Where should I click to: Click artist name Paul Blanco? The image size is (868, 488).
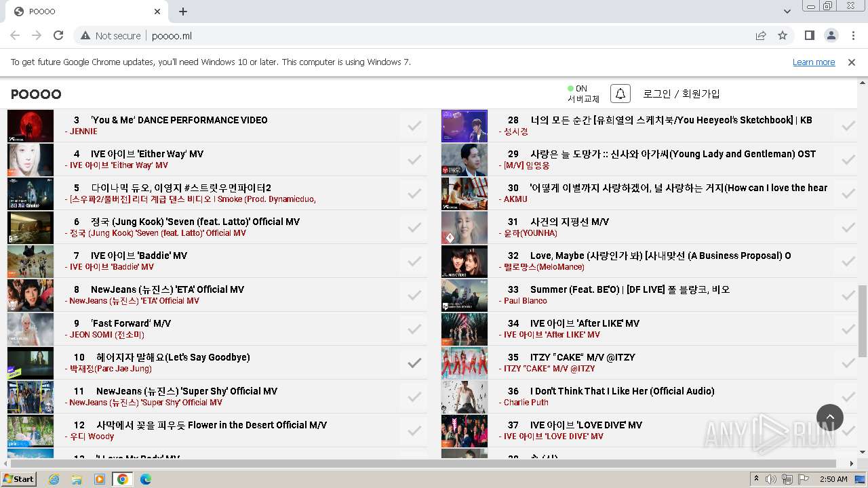coord(526,300)
